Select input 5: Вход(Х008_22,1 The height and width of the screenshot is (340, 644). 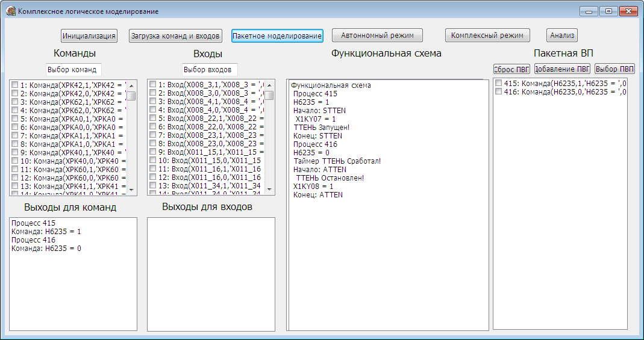153,118
